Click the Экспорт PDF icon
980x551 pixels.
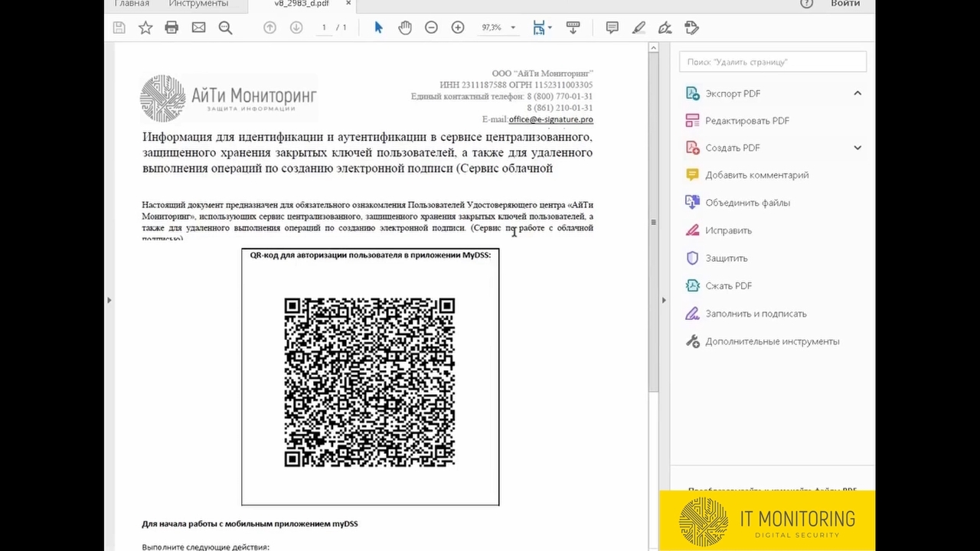click(x=692, y=93)
